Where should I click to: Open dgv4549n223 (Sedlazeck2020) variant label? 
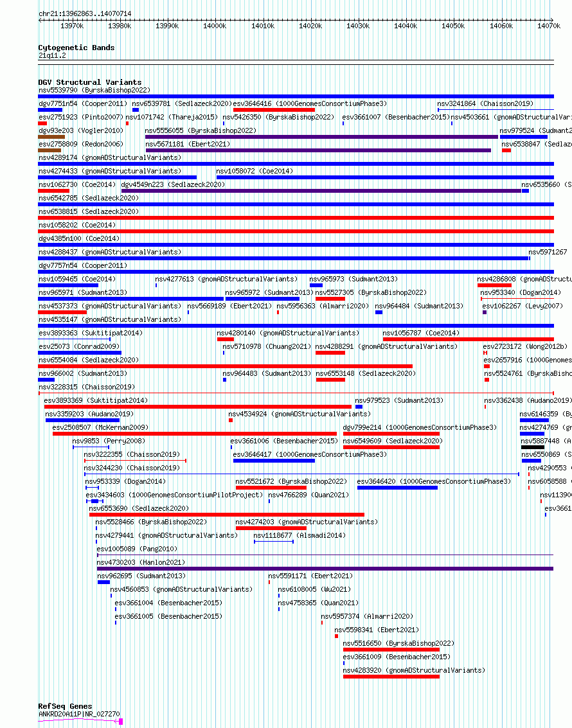(x=173, y=184)
